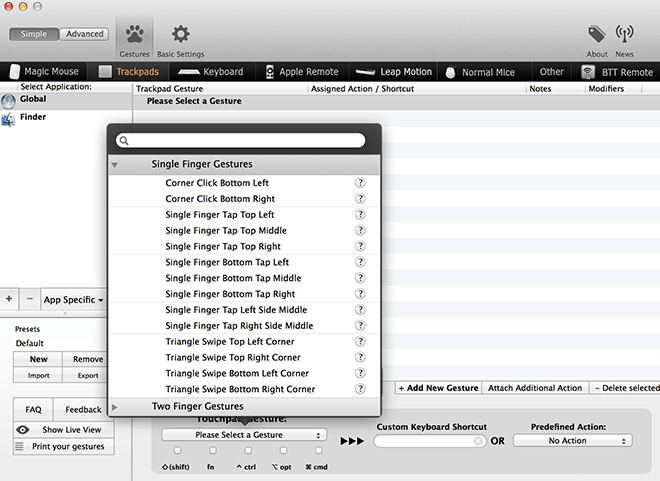
Task: Click the eye icon beside Show Live View
Action: tap(23, 430)
